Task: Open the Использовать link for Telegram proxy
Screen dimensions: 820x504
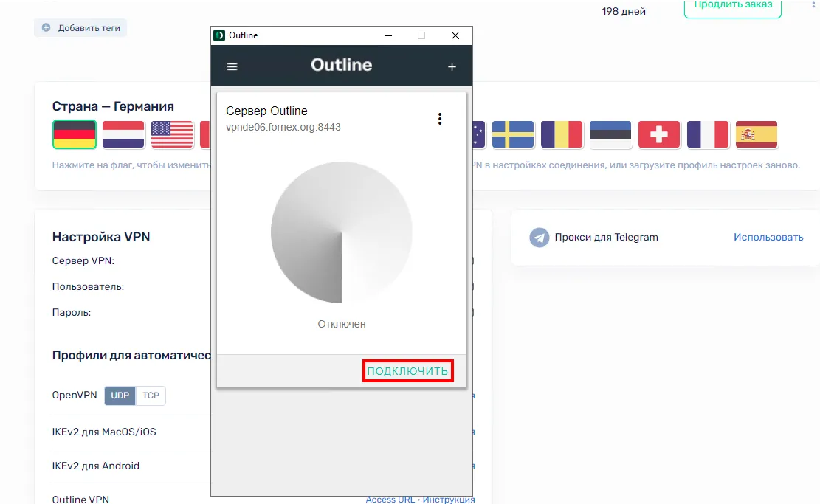Action: click(768, 238)
